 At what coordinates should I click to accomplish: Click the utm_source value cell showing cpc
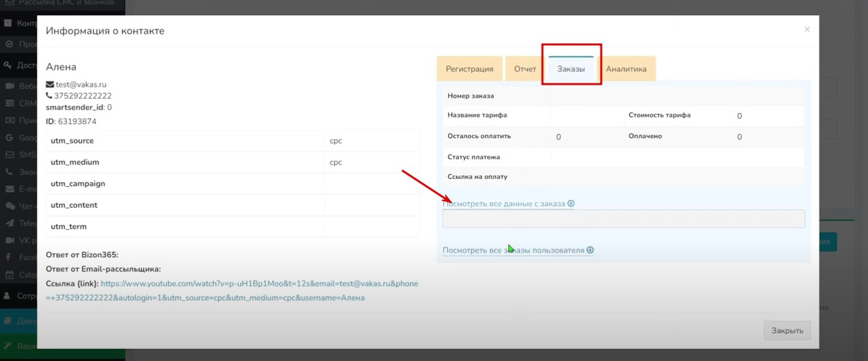372,141
